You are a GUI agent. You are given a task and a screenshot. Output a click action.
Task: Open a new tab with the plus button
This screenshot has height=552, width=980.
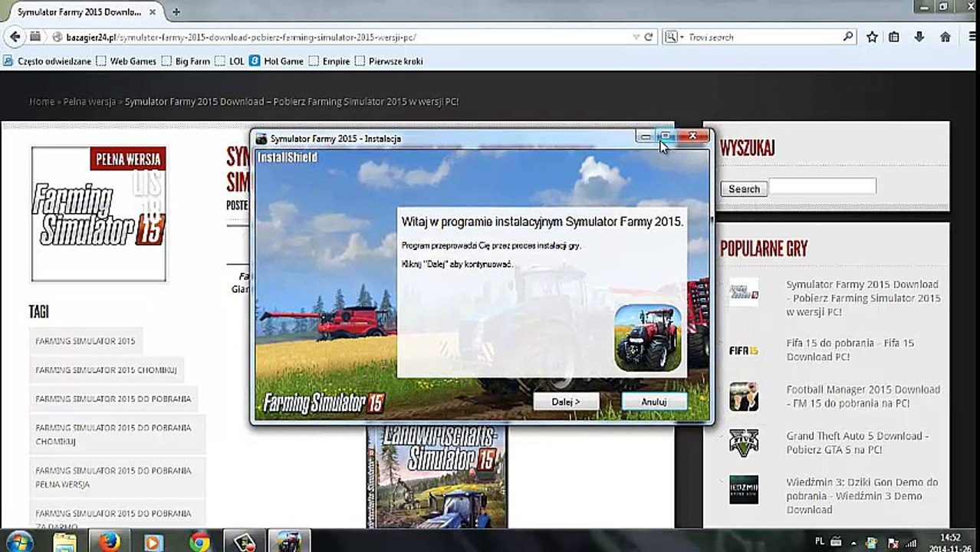point(176,11)
